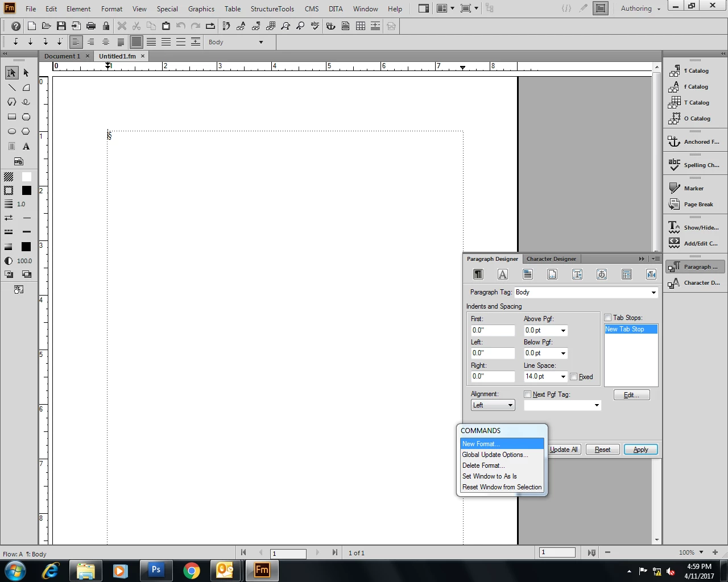The height and width of the screenshot is (582, 728).
Task: Open the Format menu
Action: (111, 9)
